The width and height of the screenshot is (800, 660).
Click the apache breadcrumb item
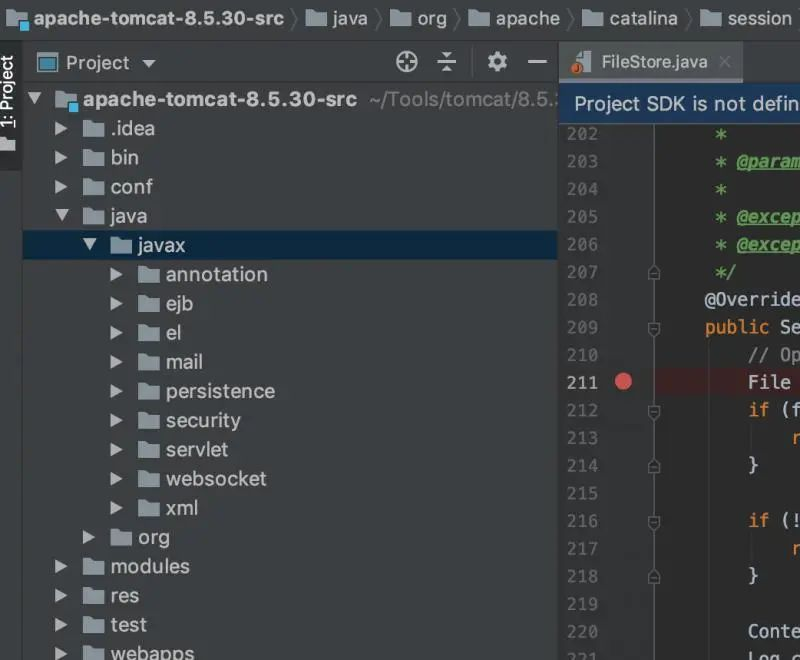coord(514,19)
